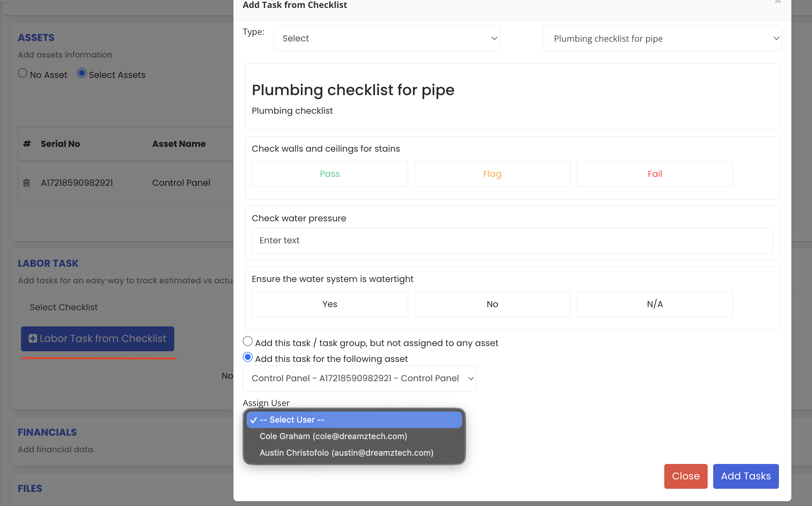Expand Plumbing checklist for pipe dropdown
This screenshot has height=506, width=812.
[662, 38]
